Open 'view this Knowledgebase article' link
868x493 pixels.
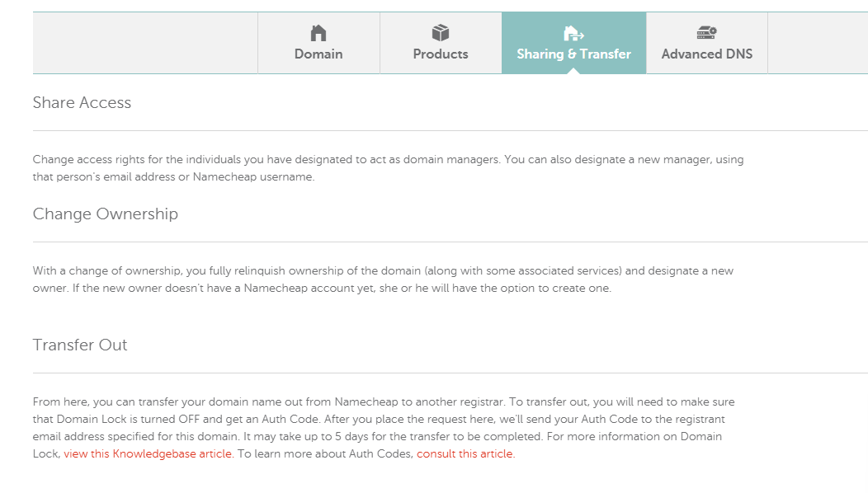[148, 454]
